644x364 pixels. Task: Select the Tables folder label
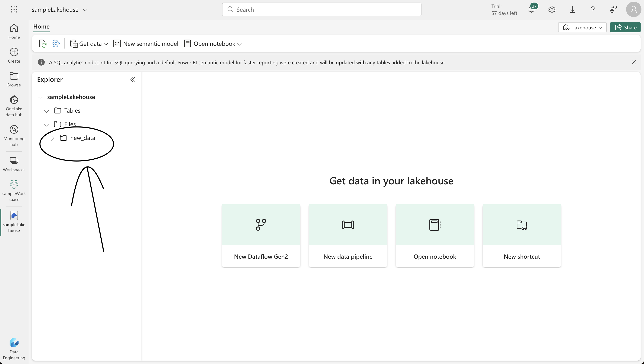point(72,110)
